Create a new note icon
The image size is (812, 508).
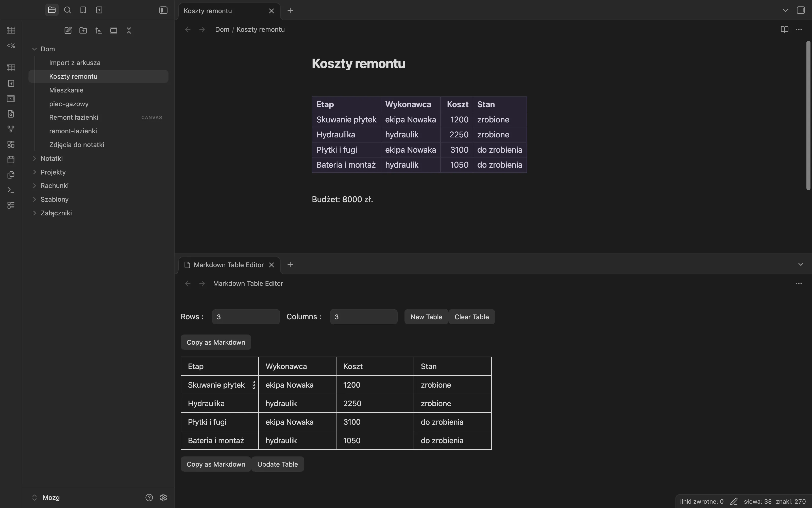click(x=68, y=30)
